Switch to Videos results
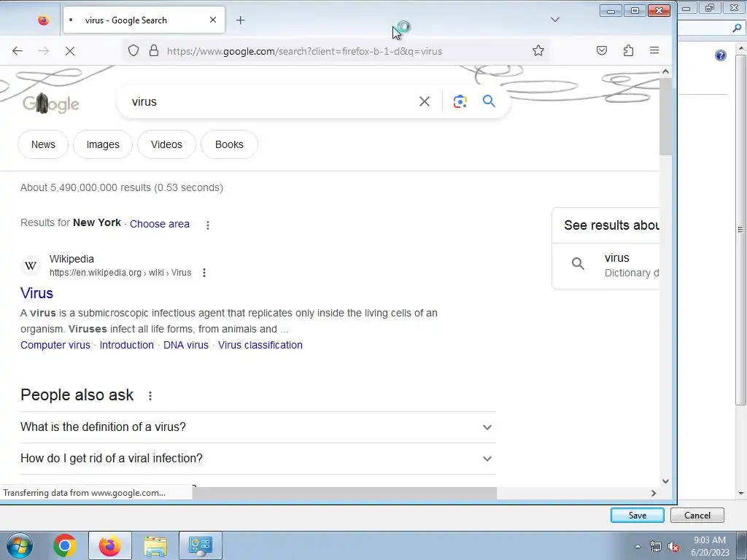 pos(166,144)
